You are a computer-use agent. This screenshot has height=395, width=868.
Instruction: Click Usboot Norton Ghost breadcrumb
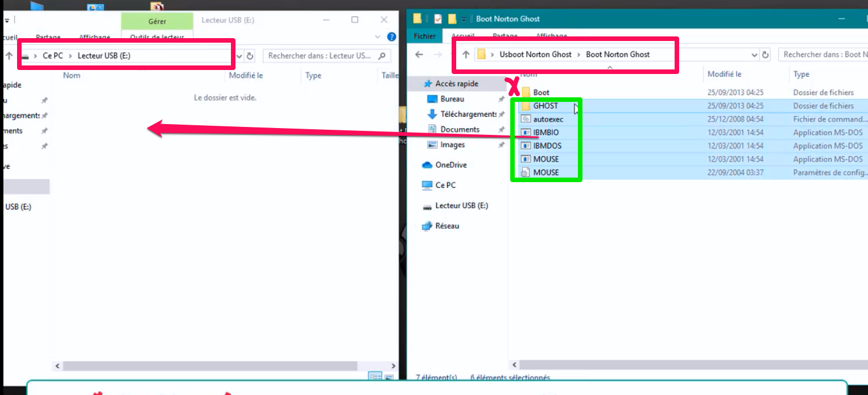click(x=535, y=55)
